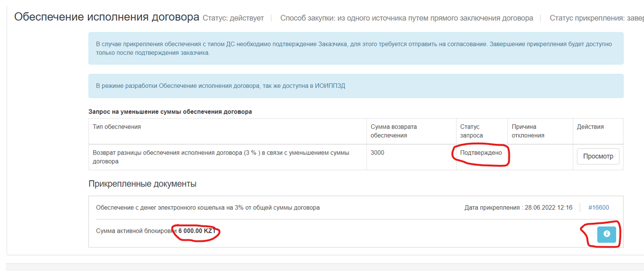This screenshot has height=271, width=644.
Task: Click the Статус запроса column header
Action: coord(471,131)
